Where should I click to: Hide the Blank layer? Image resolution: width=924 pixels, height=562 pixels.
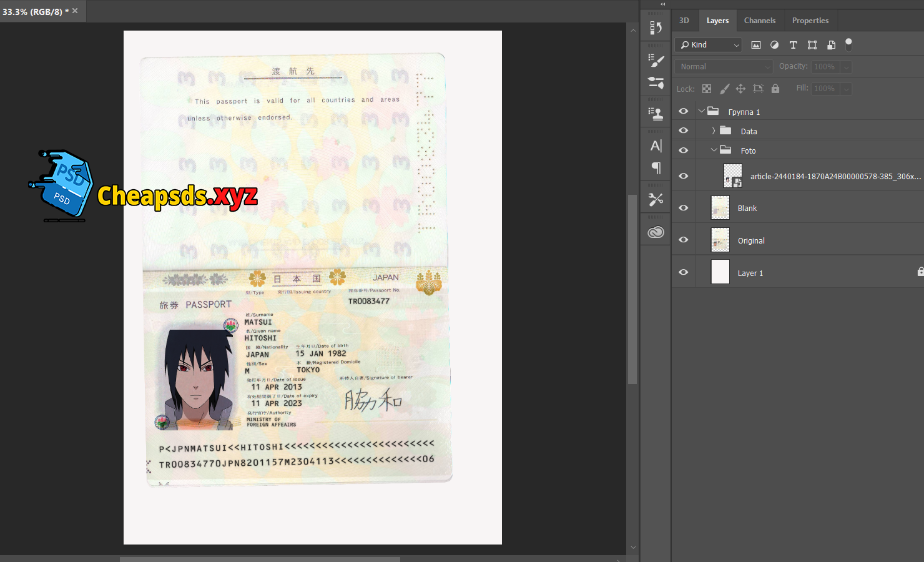pos(684,208)
